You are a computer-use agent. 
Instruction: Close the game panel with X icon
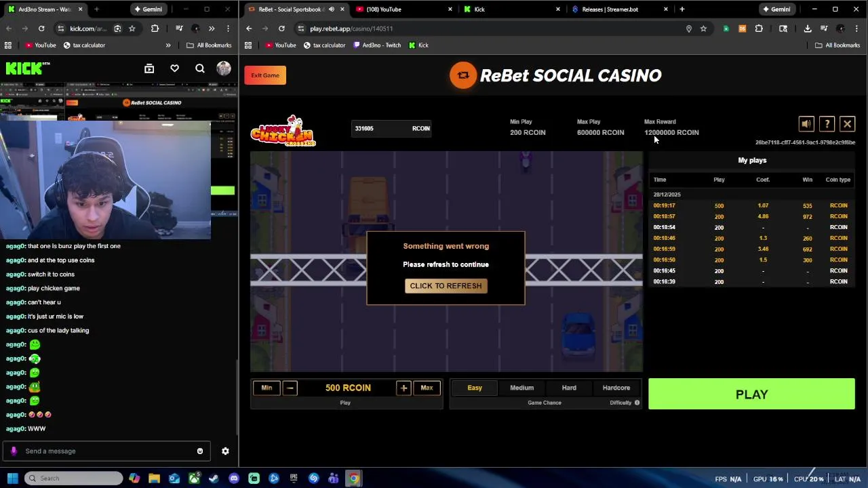coord(848,124)
